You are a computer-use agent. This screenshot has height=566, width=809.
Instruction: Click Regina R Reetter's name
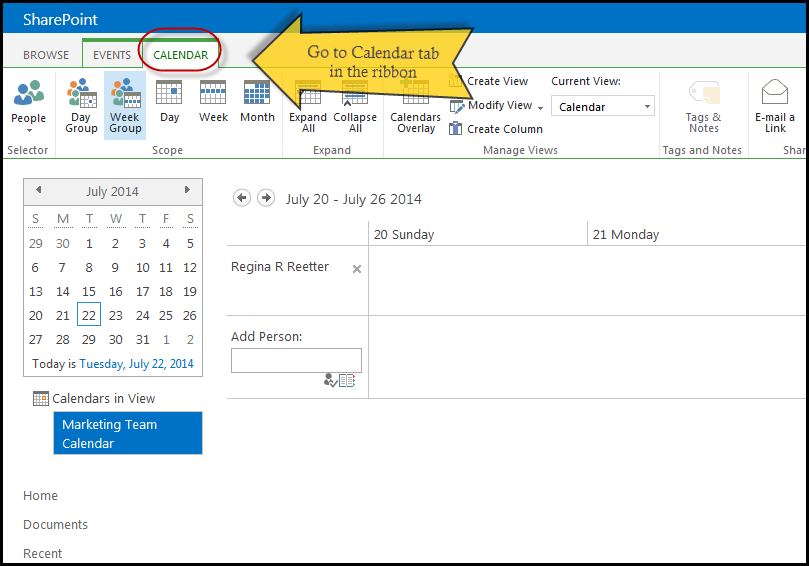(x=280, y=267)
